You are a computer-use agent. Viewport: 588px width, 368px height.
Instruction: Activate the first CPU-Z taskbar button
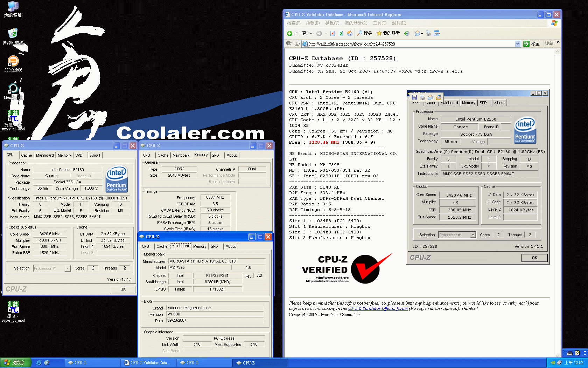92,363
